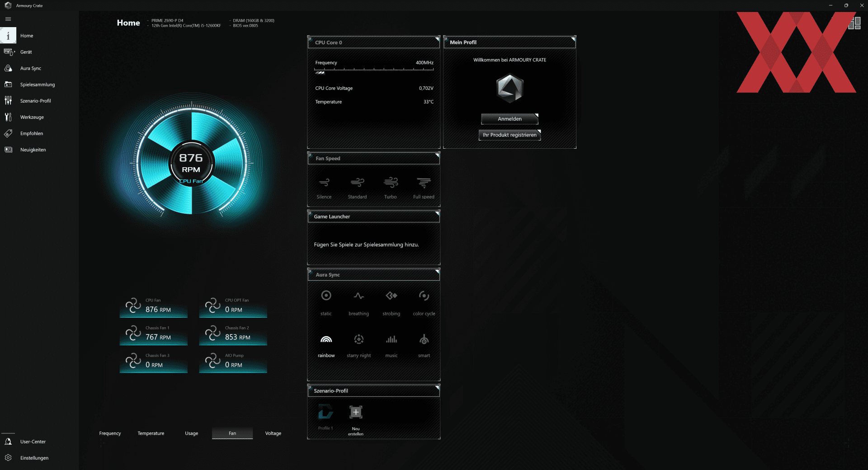Click the "33°C" temperature value
The image size is (868, 470).
pyautogui.click(x=429, y=102)
